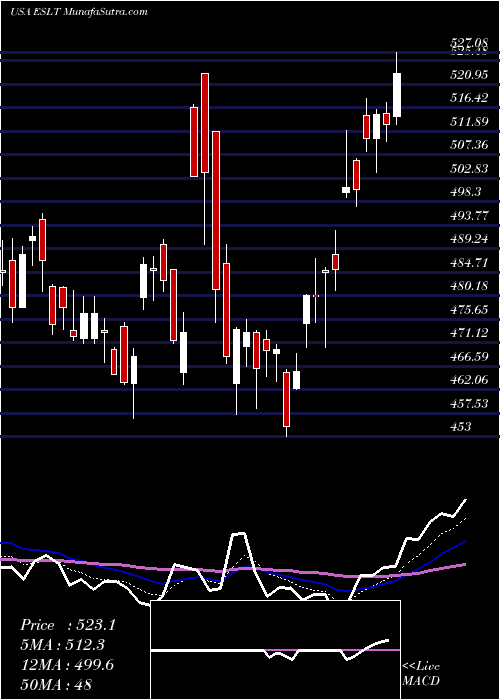Click the 489.24 price axis label
Screen dimensions: 500x700
point(469,239)
